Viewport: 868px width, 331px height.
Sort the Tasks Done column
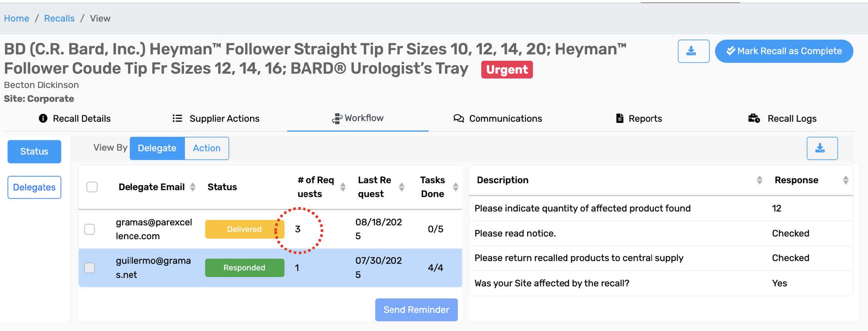point(455,187)
